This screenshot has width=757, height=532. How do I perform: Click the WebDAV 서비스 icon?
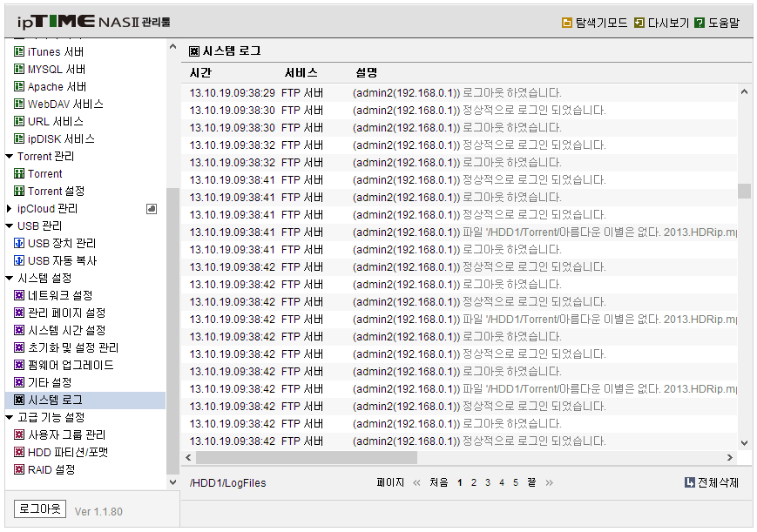coord(19,104)
